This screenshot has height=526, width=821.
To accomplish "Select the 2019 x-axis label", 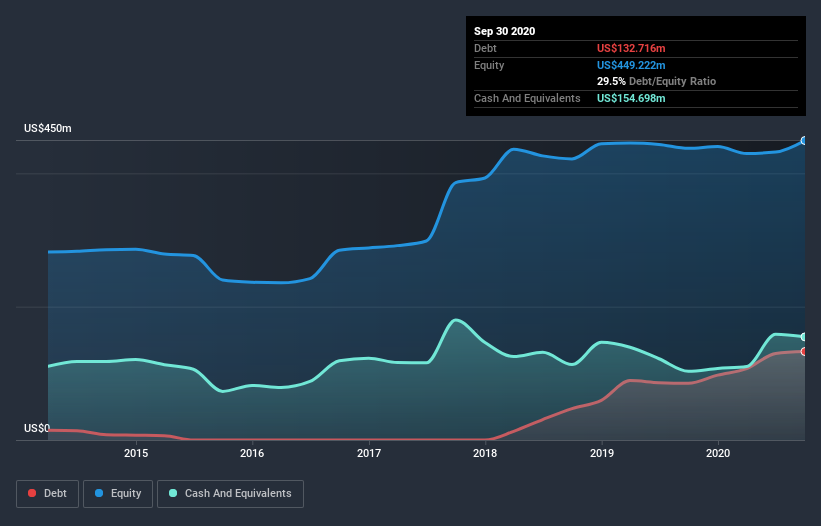I will click(x=602, y=453).
